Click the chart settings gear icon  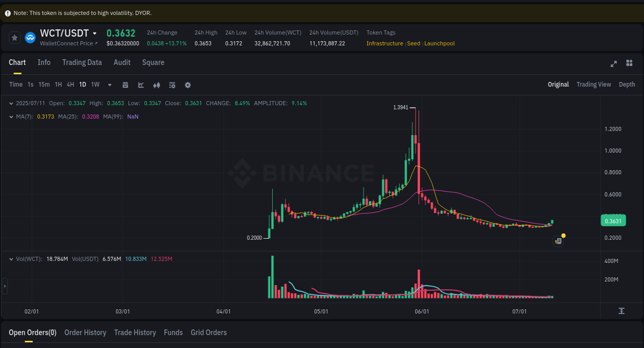pyautogui.click(x=188, y=85)
